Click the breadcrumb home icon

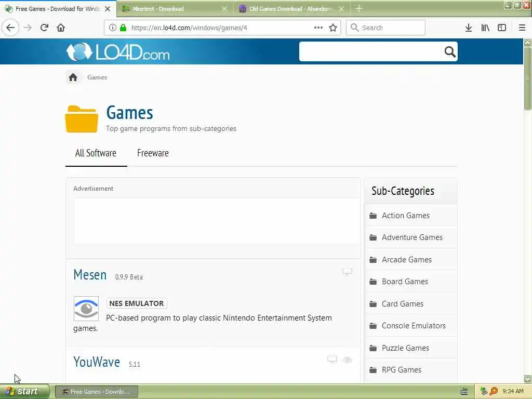click(x=73, y=77)
